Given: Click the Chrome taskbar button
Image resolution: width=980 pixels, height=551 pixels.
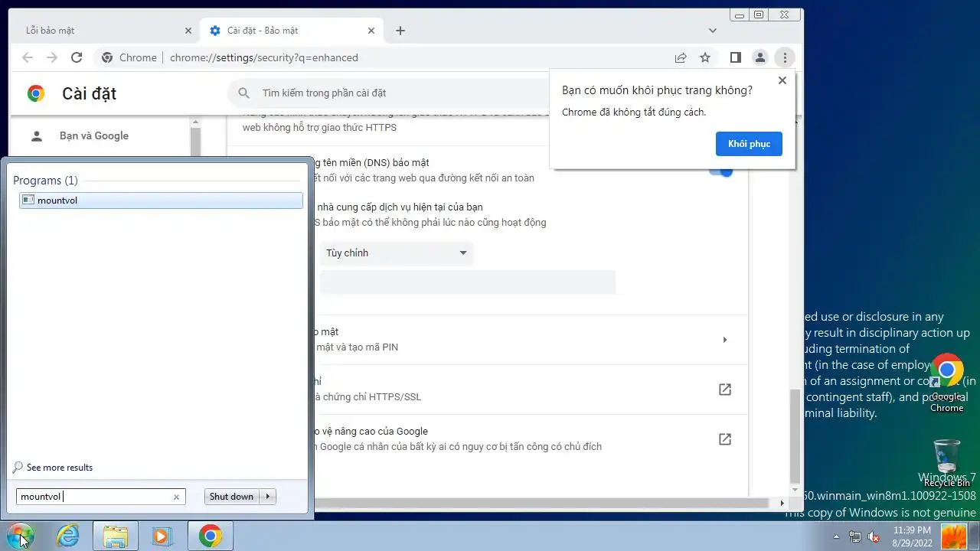Looking at the screenshot, I should pos(210,536).
